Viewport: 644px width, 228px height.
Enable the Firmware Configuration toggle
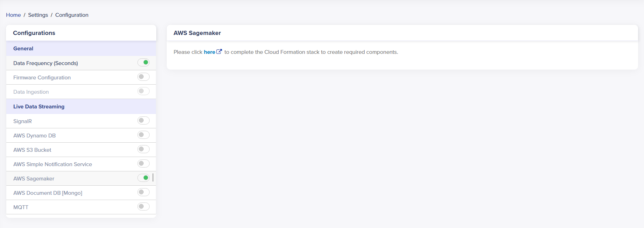pos(143,77)
